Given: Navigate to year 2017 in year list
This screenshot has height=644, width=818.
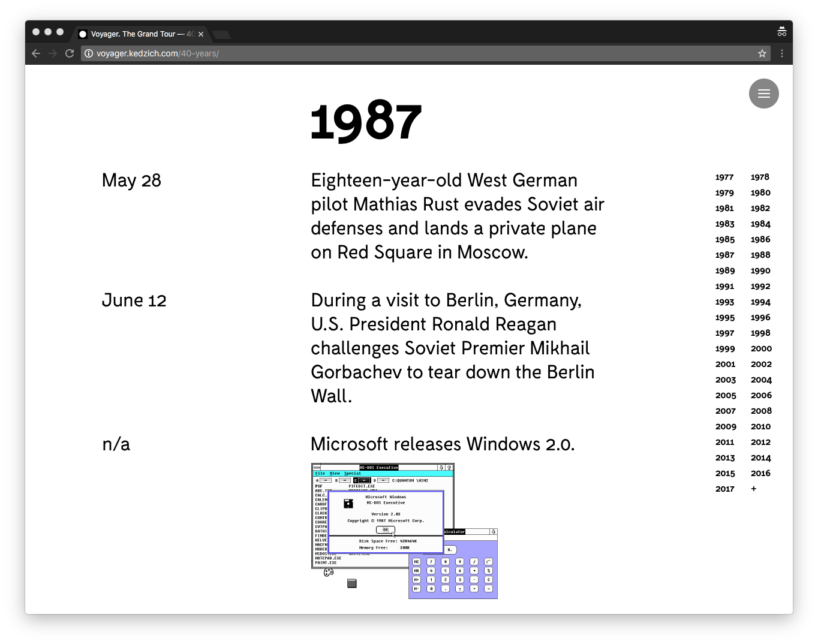Looking at the screenshot, I should pos(724,489).
